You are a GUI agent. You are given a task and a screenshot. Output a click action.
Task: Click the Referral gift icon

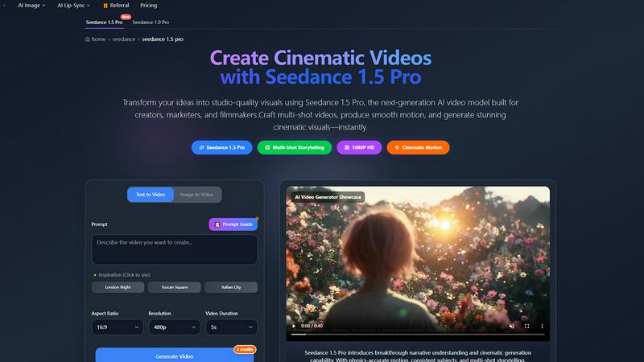pyautogui.click(x=105, y=6)
